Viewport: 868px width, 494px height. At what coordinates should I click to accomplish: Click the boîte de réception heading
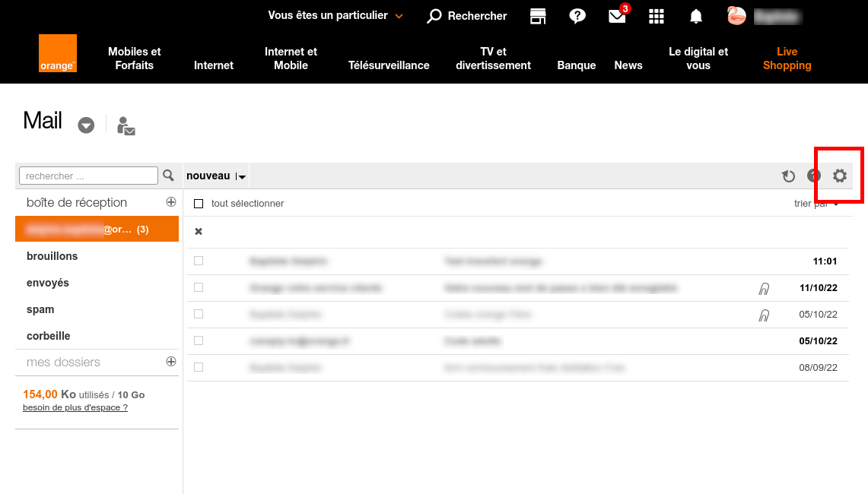click(77, 202)
